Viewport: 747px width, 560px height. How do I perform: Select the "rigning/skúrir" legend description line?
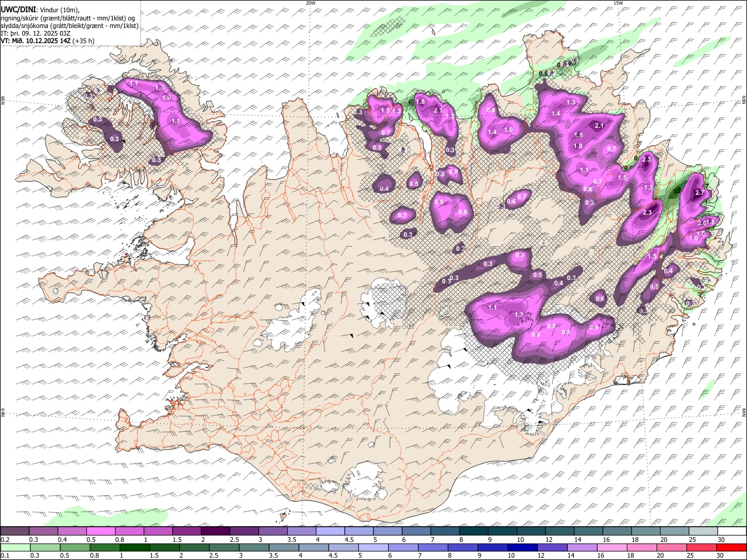pyautogui.click(x=68, y=17)
